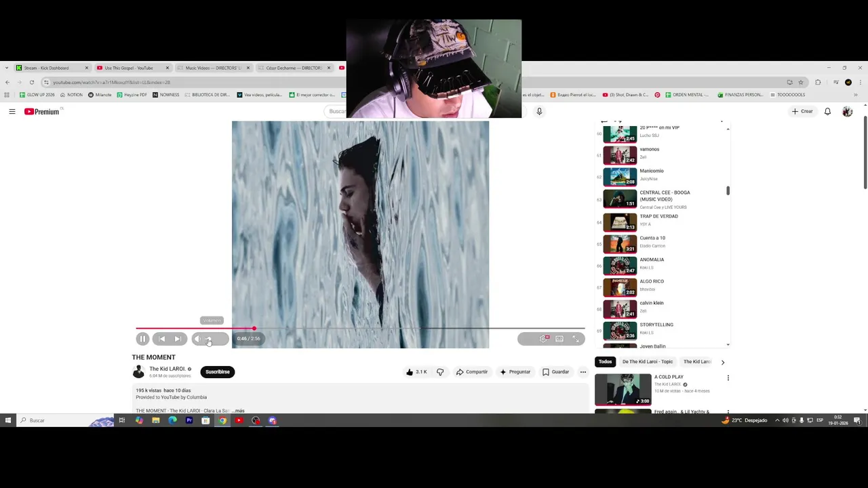Open the YouTube hamburger guide menu
The width and height of the screenshot is (868, 488).
click(x=12, y=111)
